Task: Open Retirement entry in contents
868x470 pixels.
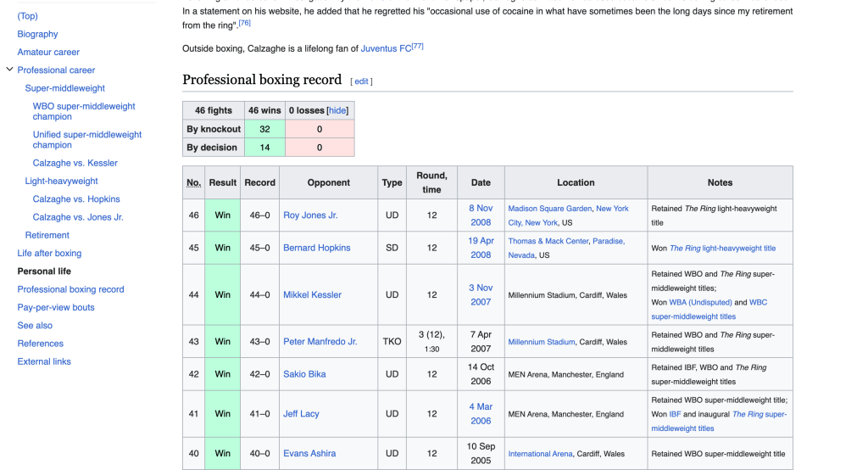Action: click(47, 235)
